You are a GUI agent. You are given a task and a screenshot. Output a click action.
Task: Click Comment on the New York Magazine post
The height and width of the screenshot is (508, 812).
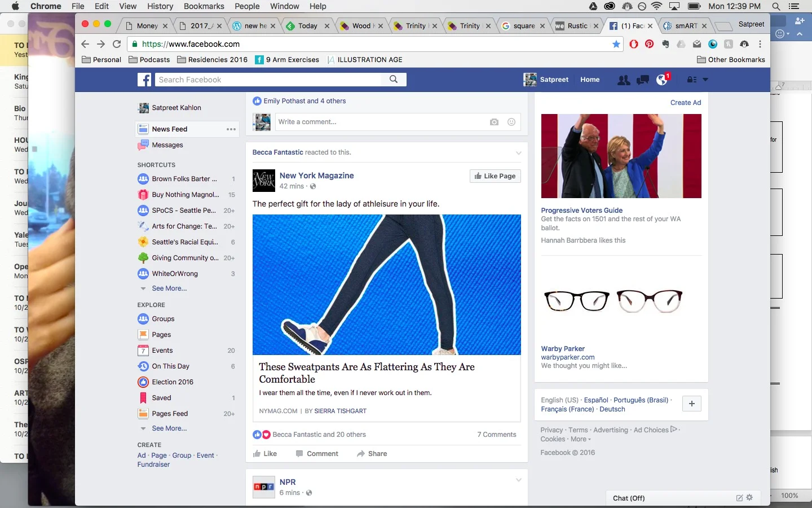click(317, 454)
